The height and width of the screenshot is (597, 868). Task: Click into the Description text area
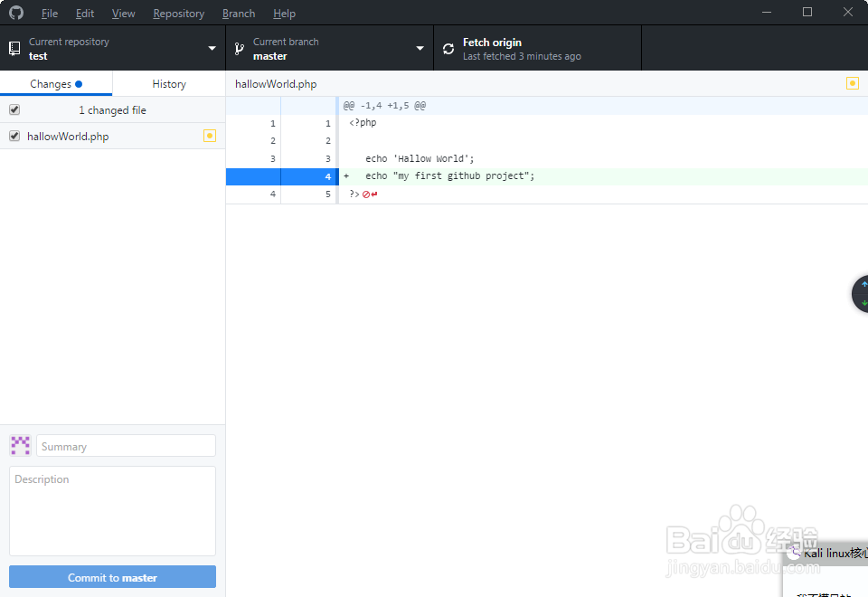tap(112, 510)
